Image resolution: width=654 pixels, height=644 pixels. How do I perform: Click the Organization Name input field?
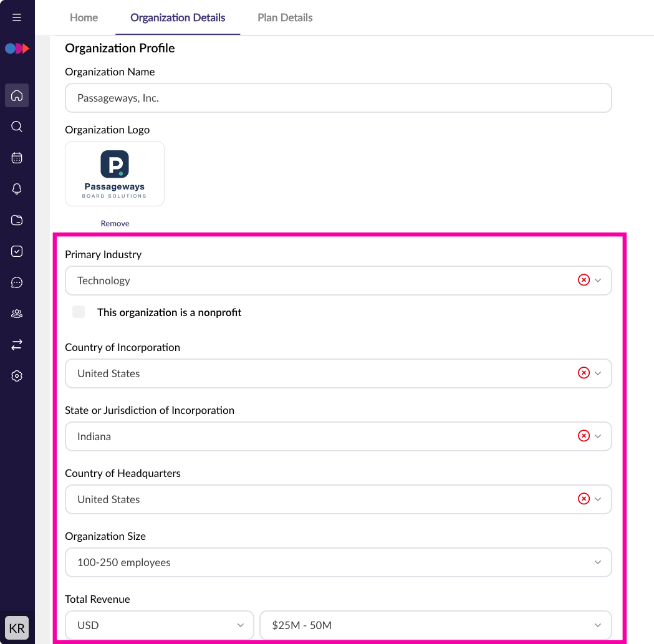[x=339, y=98]
